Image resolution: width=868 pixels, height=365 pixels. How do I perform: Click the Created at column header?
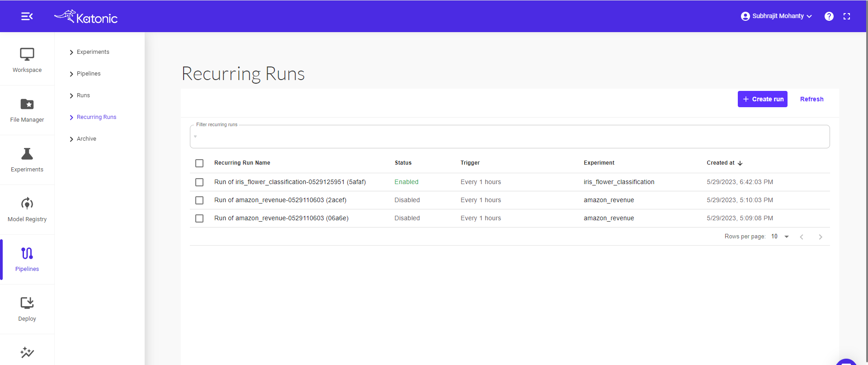pyautogui.click(x=721, y=163)
